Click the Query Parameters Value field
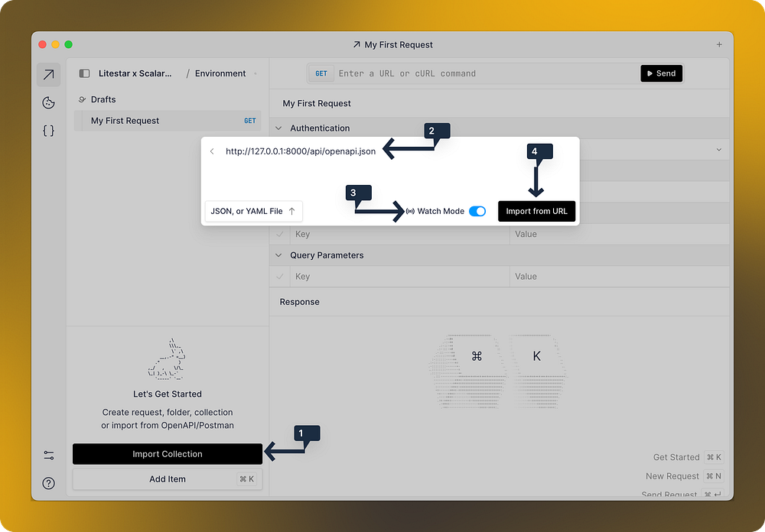This screenshot has width=765, height=532. (x=620, y=277)
